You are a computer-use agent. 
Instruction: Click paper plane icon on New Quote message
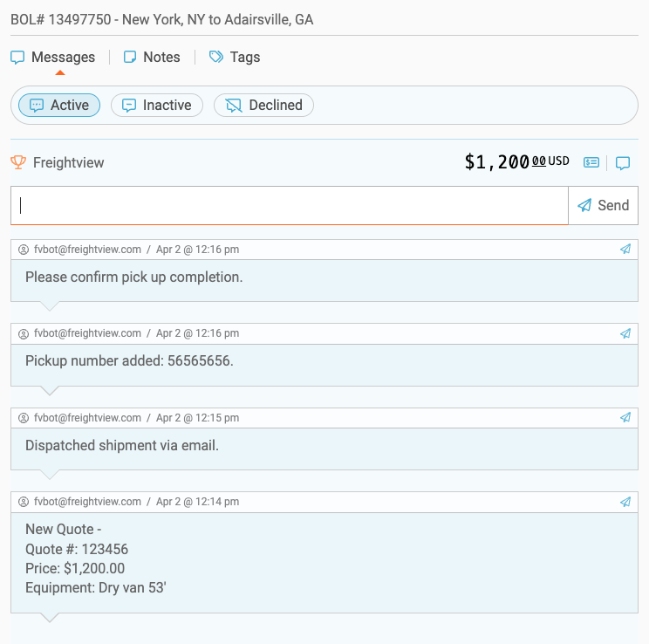click(625, 502)
